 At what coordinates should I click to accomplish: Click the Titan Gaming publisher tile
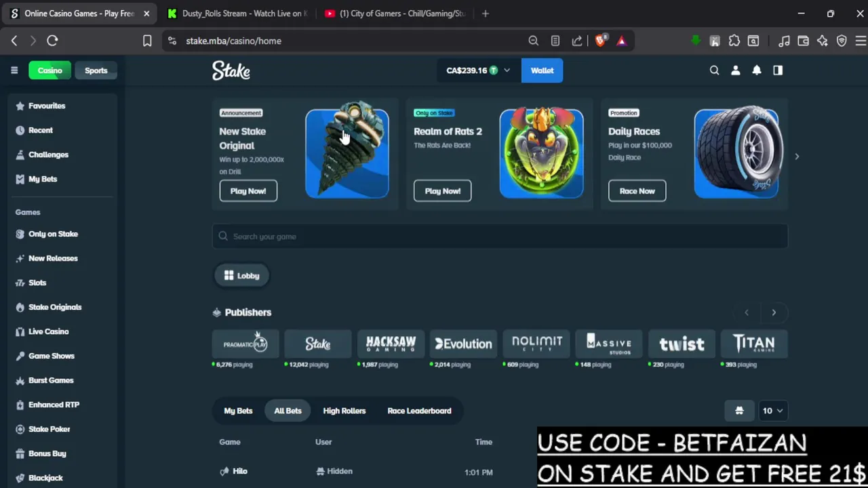(x=754, y=344)
